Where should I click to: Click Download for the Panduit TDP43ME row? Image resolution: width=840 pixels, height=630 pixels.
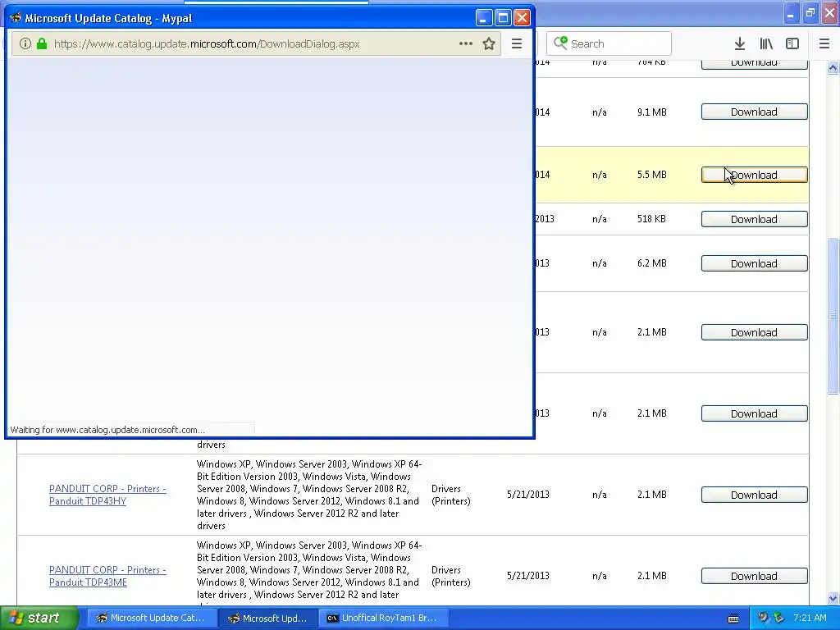755,576
